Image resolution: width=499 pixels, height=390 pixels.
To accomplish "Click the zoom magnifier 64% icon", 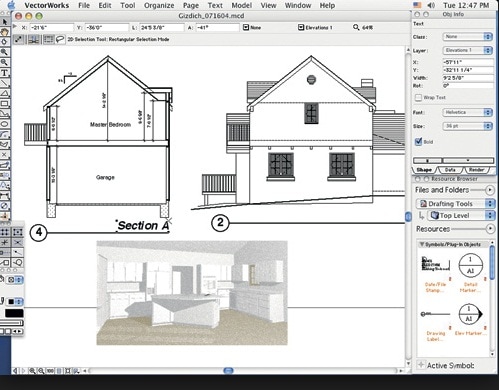I will 356,27.
